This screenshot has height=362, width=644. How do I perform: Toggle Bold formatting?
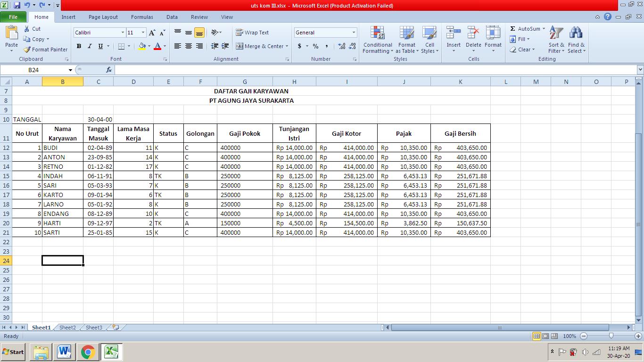(79, 46)
